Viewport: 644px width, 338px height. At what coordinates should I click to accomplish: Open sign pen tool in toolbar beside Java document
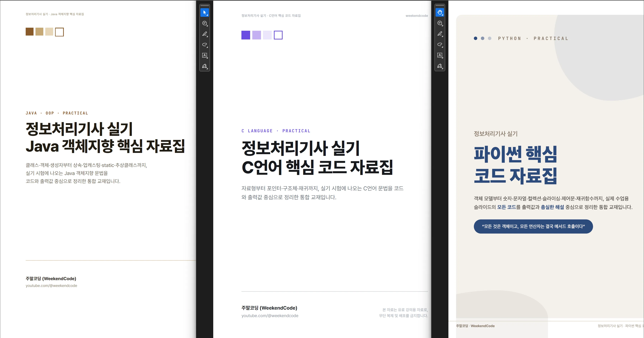point(205,66)
